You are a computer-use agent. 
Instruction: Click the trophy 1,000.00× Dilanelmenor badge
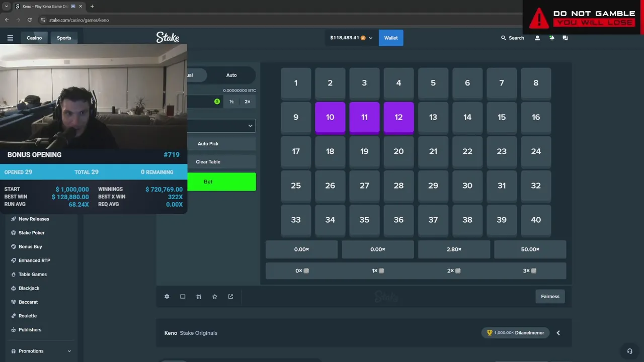(x=516, y=333)
